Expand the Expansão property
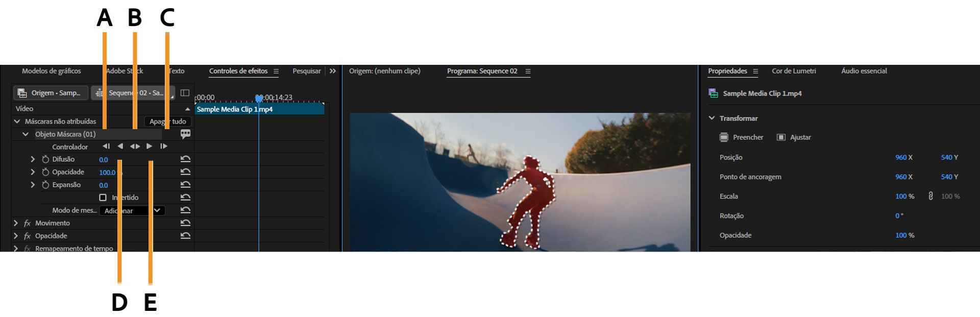 click(x=33, y=185)
